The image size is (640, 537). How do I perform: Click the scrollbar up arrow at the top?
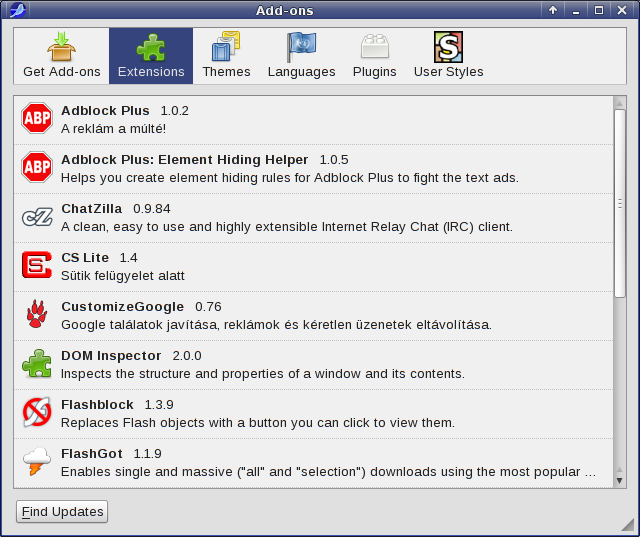620,103
